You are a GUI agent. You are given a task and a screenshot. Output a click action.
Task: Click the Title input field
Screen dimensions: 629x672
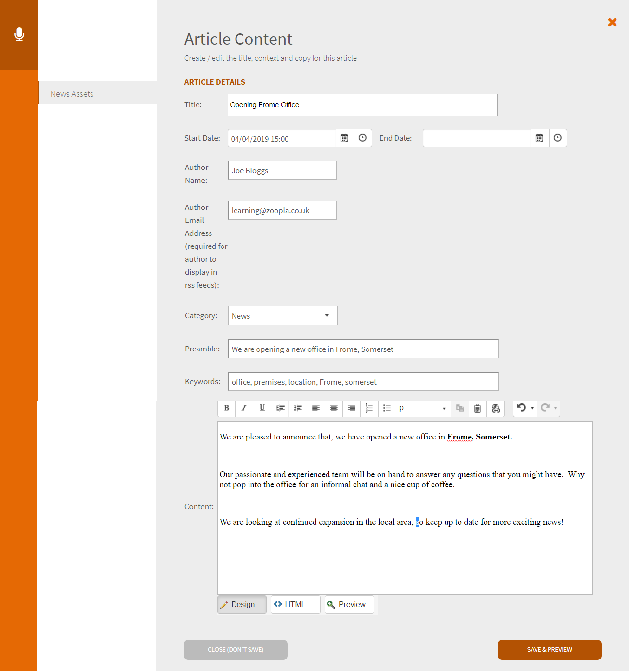point(362,105)
